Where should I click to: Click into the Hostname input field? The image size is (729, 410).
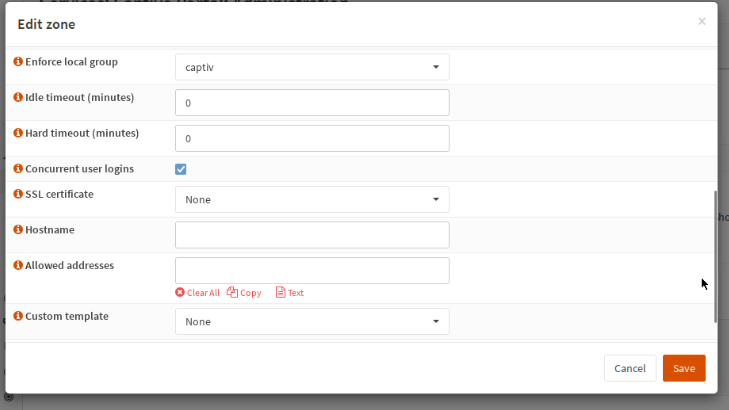click(x=312, y=235)
